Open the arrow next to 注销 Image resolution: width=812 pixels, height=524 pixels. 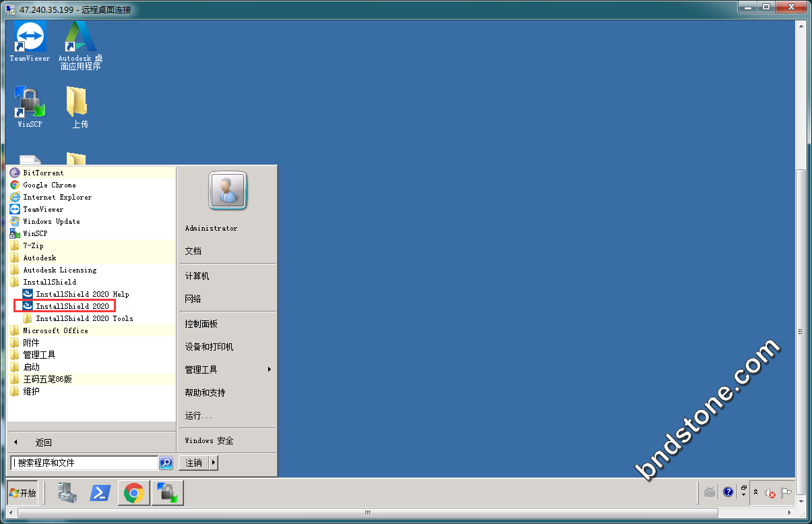pos(214,463)
